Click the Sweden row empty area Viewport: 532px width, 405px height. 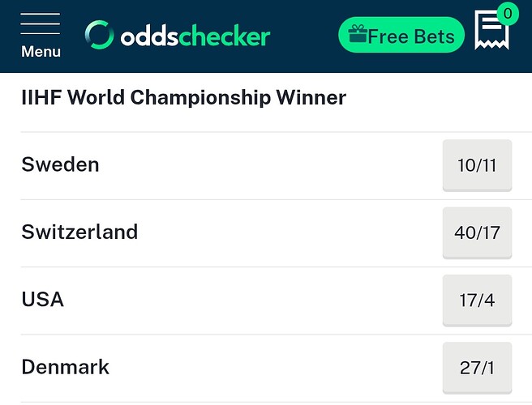[x=271, y=165]
